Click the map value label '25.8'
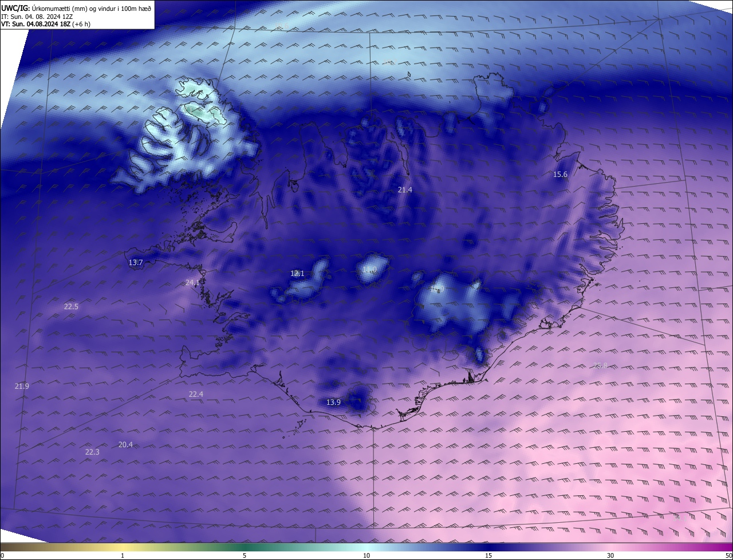 (x=600, y=365)
